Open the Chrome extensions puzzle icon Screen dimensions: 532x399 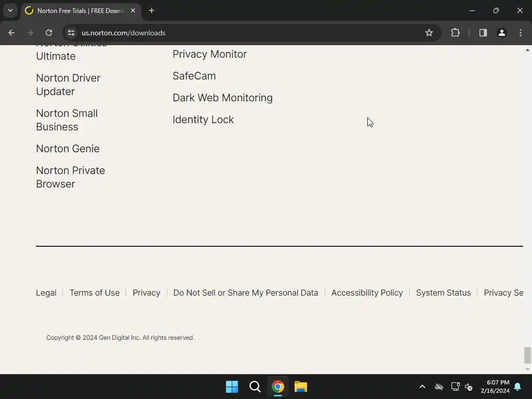[x=455, y=33]
